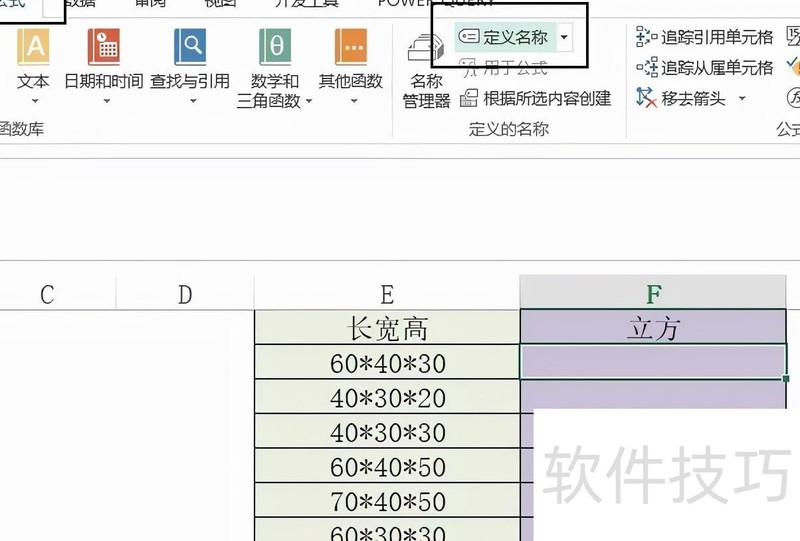Screen dimensions: 800x541
Task: Open the 日期和时间 functions icon
Action: tap(104, 47)
